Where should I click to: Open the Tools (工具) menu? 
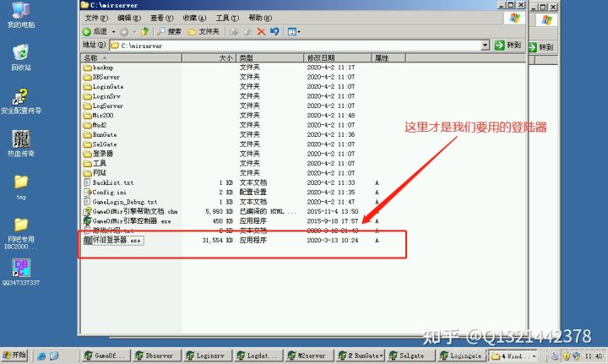click(x=223, y=17)
